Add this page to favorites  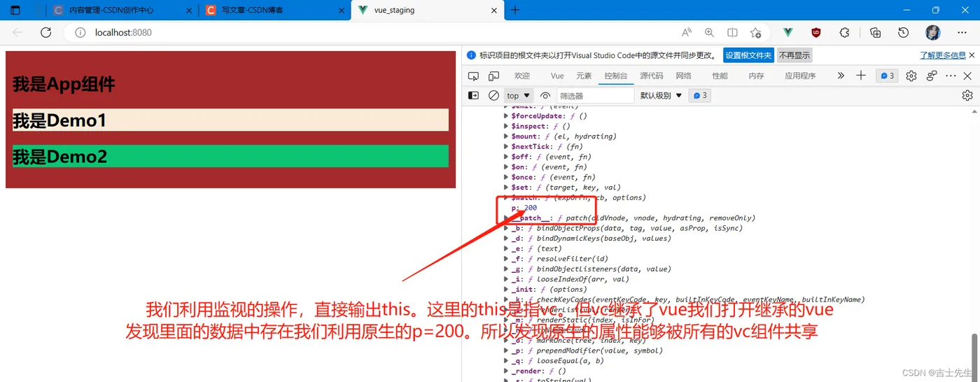(x=755, y=32)
